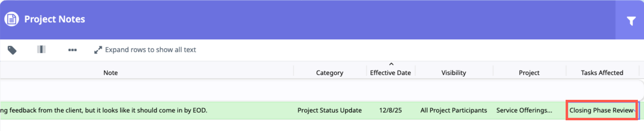Toggle Expand rows to show all text
This screenshot has height=131, width=644.
tap(145, 50)
